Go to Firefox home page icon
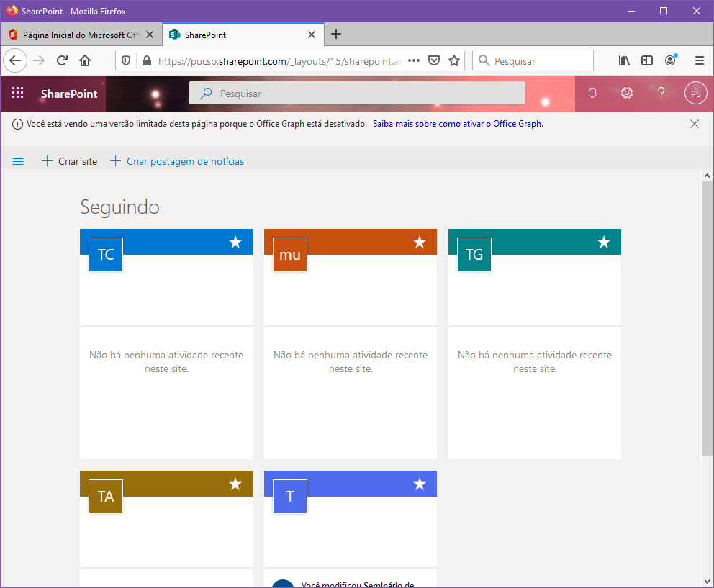 (85, 61)
